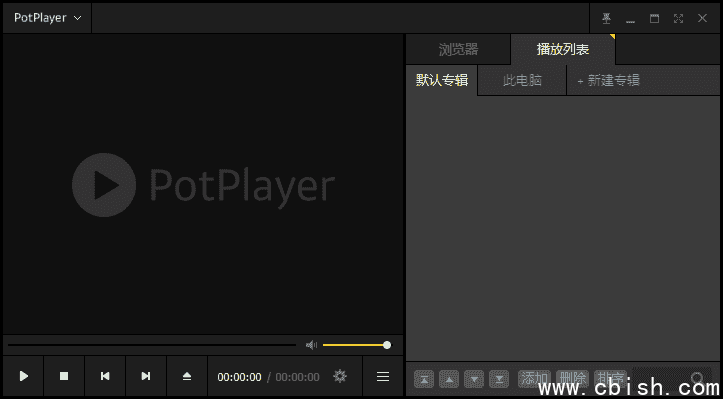The width and height of the screenshot is (723, 399).
Task: Close the PotPlayer window
Action: tap(702, 18)
